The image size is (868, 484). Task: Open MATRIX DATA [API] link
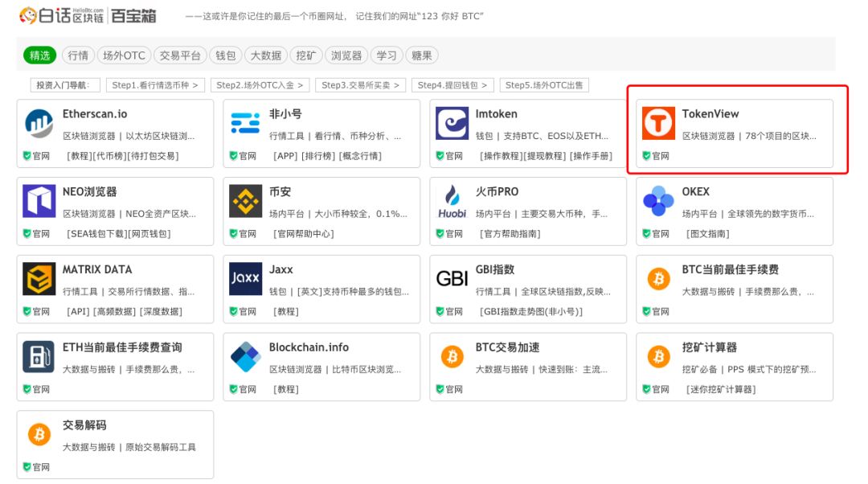point(79,312)
